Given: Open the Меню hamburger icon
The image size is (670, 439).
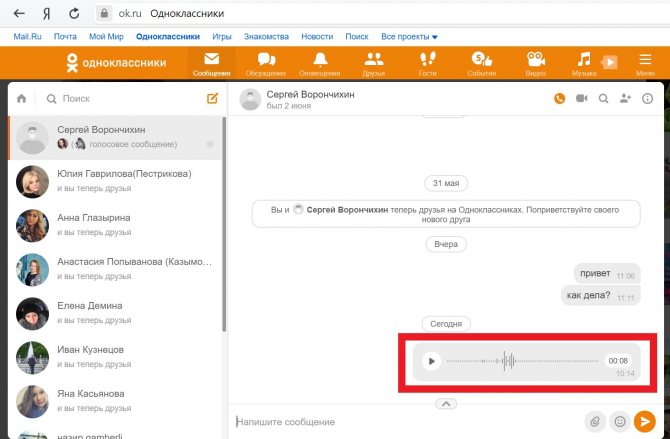Looking at the screenshot, I should pyautogui.click(x=645, y=63).
